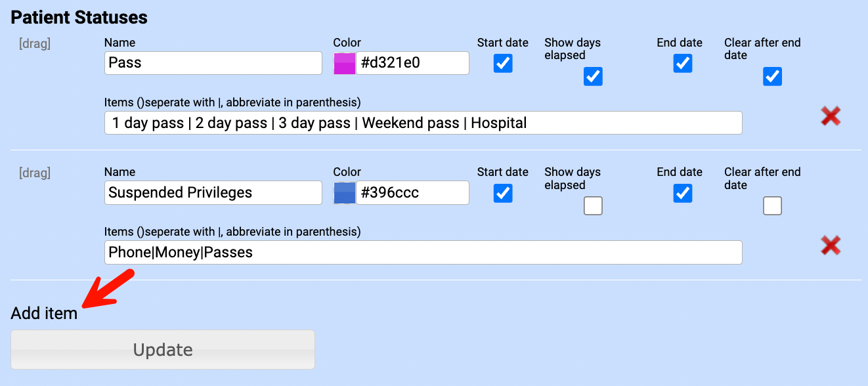Enable Show days elapsed for Suspended Privileges
This screenshot has width=868, height=386.
tap(593, 206)
